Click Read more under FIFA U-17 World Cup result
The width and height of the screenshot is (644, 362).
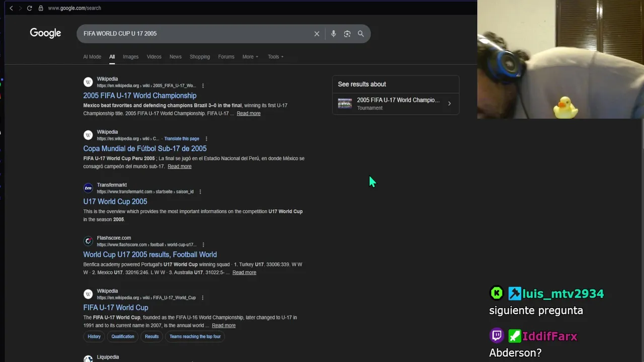(x=224, y=325)
